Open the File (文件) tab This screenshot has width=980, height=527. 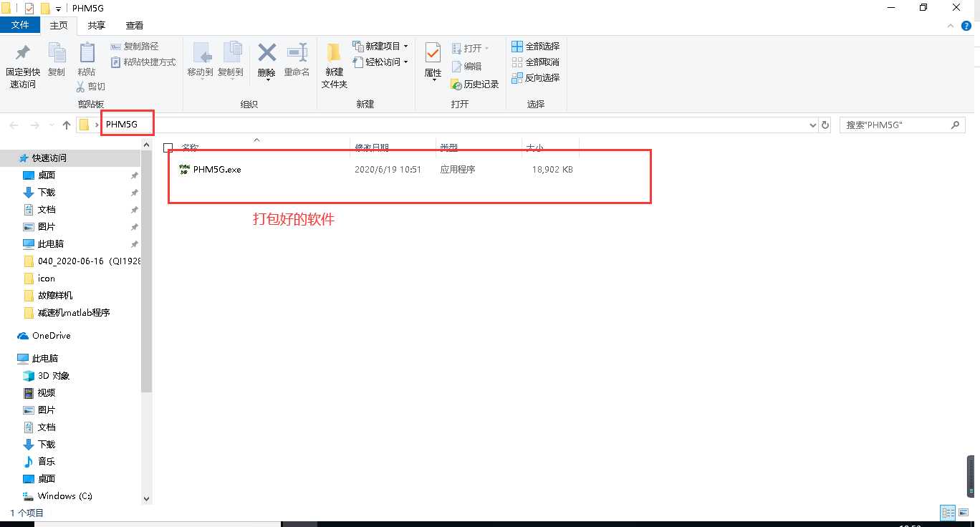(x=21, y=25)
